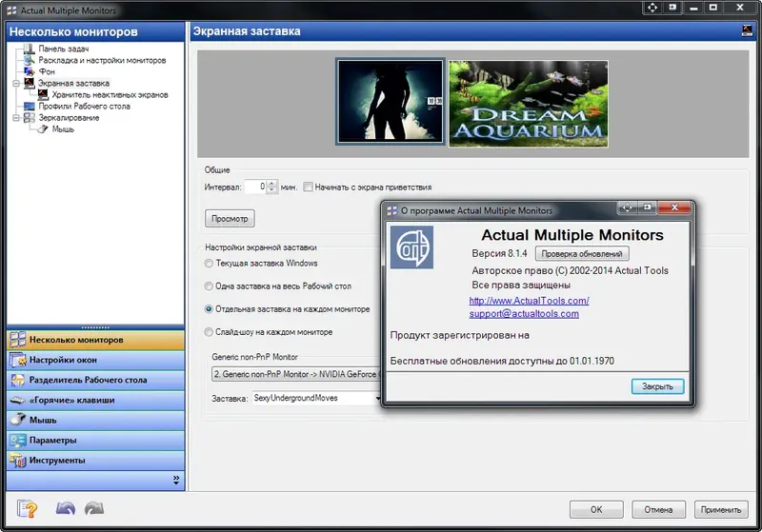This screenshot has width=762, height=532.
Task: Click the Разделитель Рабочего стола icon
Action: (x=18, y=380)
